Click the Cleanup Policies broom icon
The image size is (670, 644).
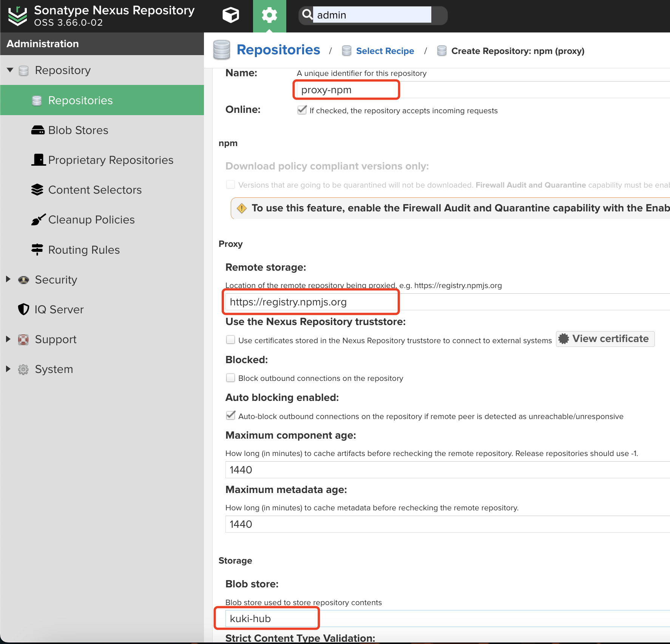point(38,219)
